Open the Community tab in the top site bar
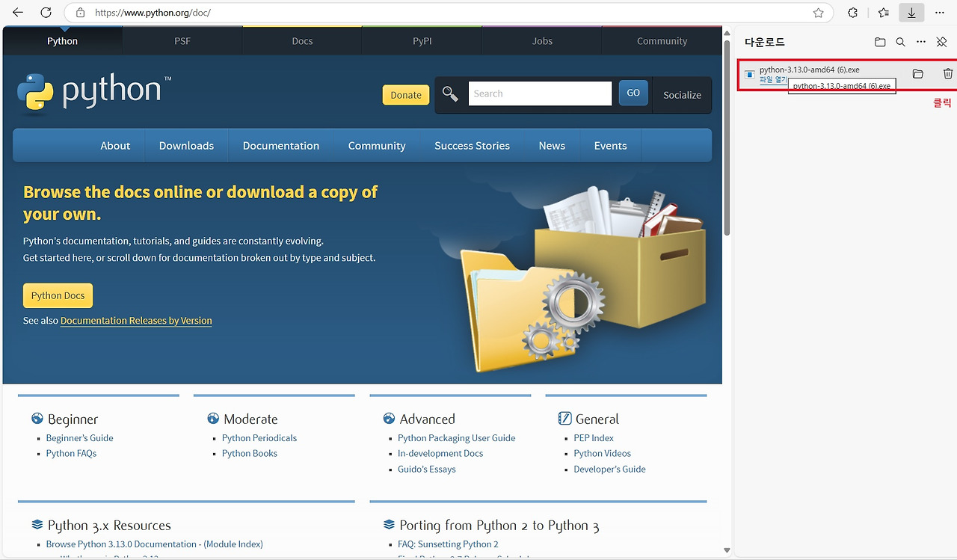Screen dimensions: 957x560 [x=662, y=41]
